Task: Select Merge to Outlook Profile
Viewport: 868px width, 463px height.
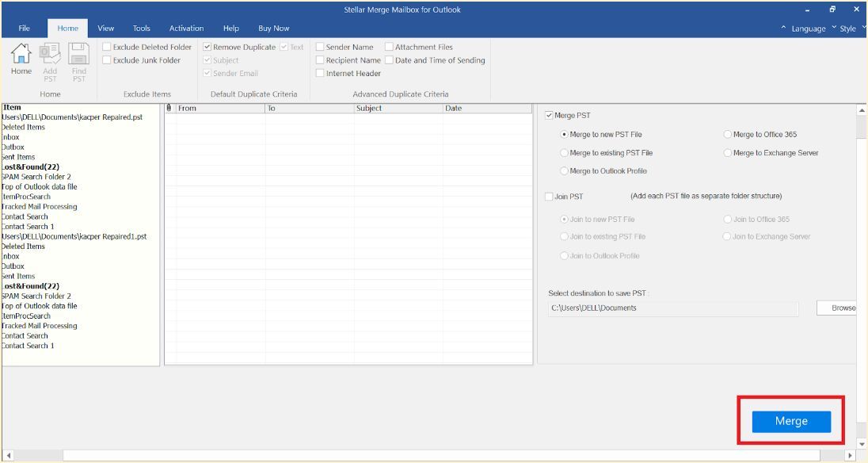Action: coord(564,171)
